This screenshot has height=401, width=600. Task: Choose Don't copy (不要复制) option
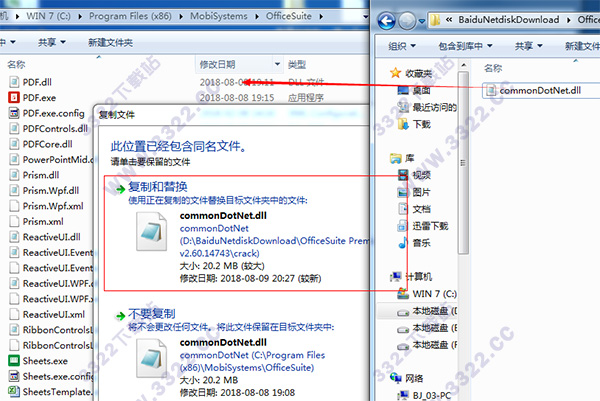pos(152,314)
